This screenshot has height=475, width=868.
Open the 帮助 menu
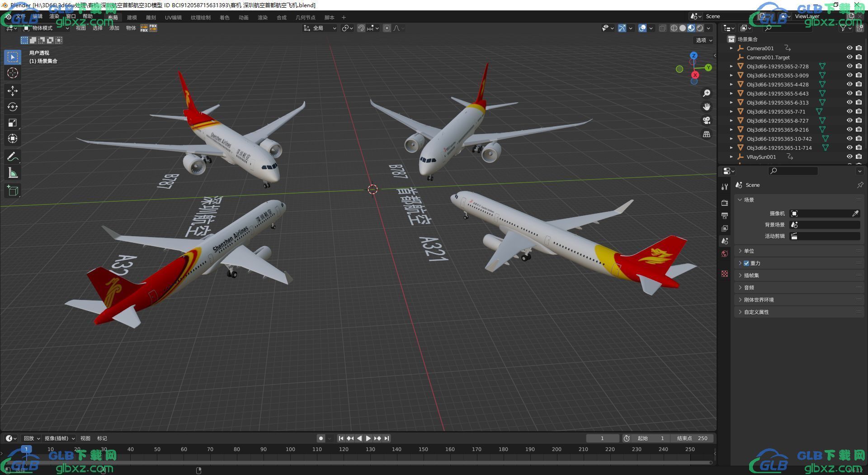(88, 17)
